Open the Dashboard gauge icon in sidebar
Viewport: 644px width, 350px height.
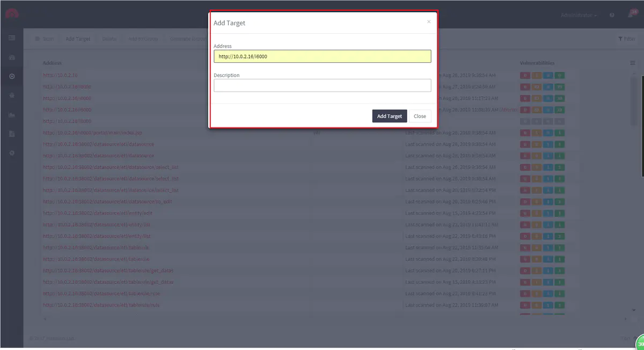pos(12,57)
